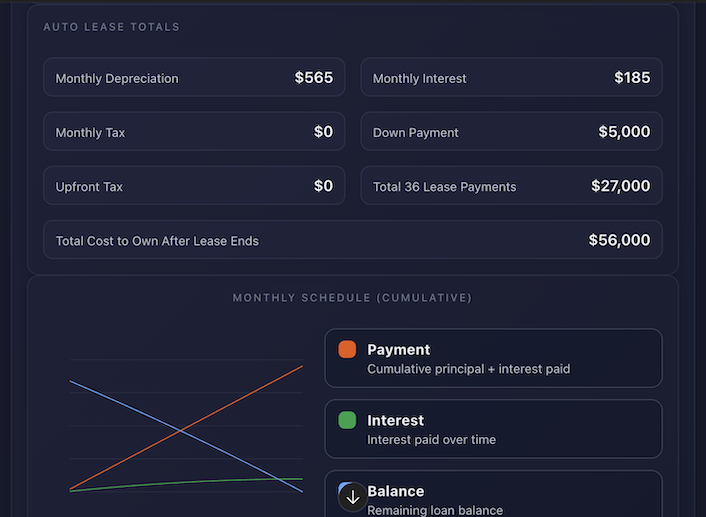Click the scroll-down arrow button
The image size is (706, 517).
(x=353, y=497)
